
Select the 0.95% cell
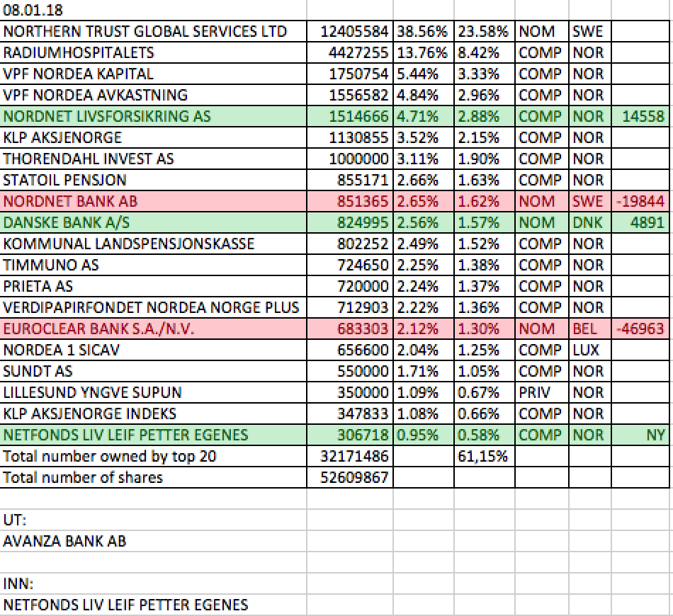pyautogui.click(x=424, y=435)
